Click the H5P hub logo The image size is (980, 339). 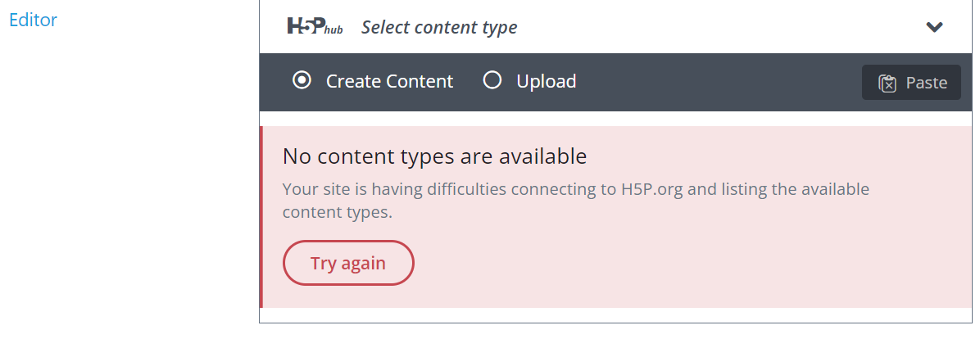coord(315,27)
